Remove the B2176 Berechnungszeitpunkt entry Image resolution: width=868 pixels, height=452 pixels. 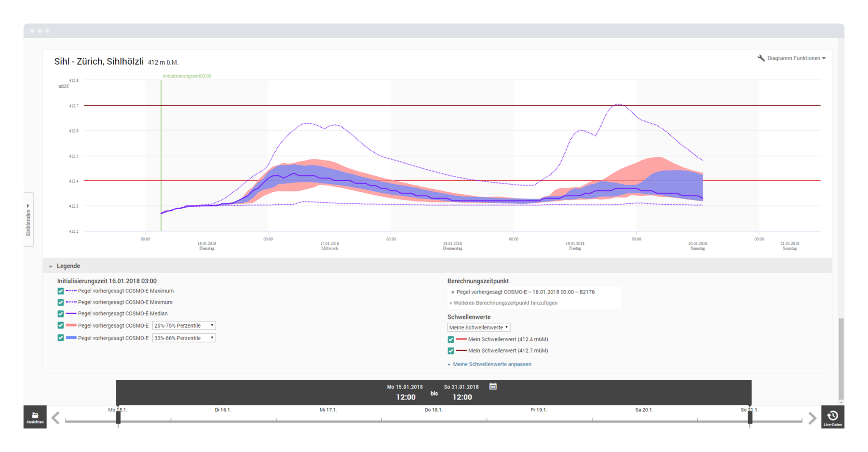click(x=452, y=292)
